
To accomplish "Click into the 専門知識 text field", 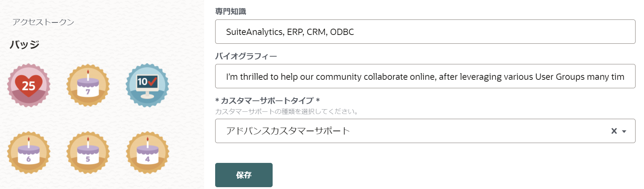I will click(425, 32).
